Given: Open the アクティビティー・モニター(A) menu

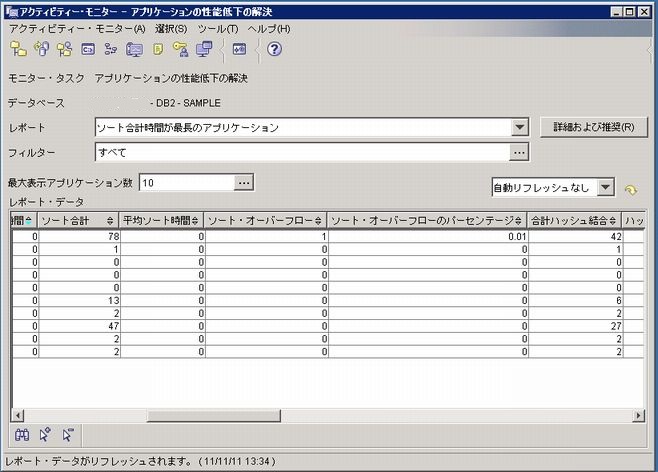Looking at the screenshot, I should coord(77,29).
